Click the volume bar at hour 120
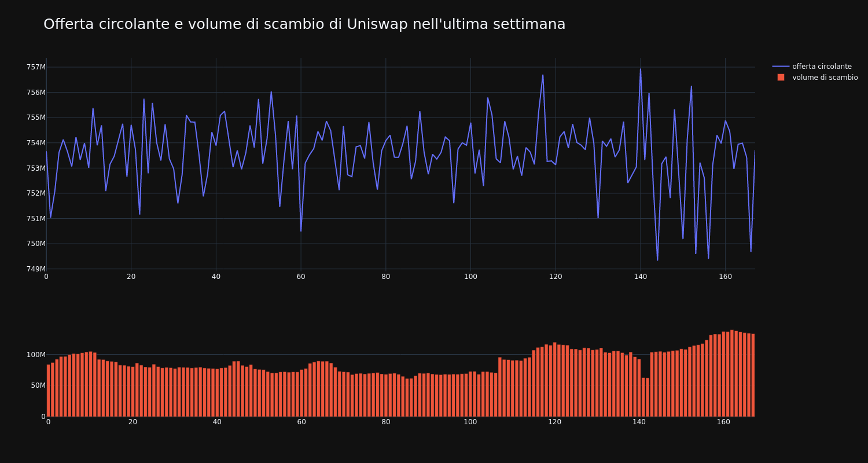Screen dimensions: 868x463 [554, 380]
